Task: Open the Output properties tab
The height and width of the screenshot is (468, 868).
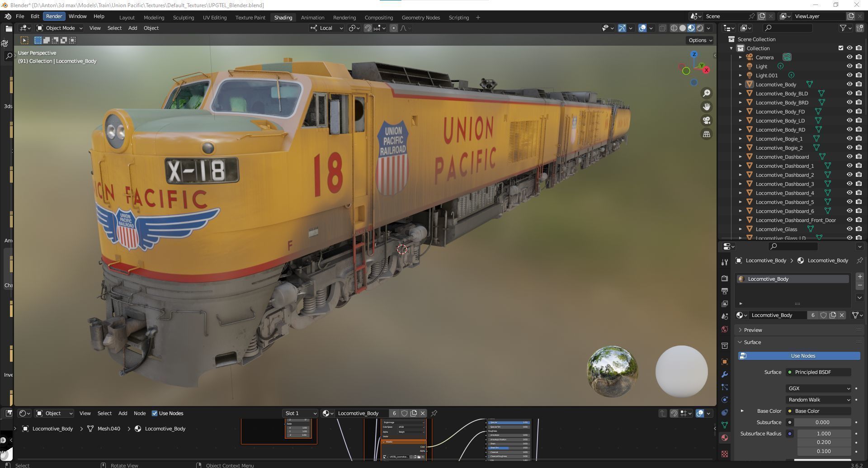Action: coord(725,291)
